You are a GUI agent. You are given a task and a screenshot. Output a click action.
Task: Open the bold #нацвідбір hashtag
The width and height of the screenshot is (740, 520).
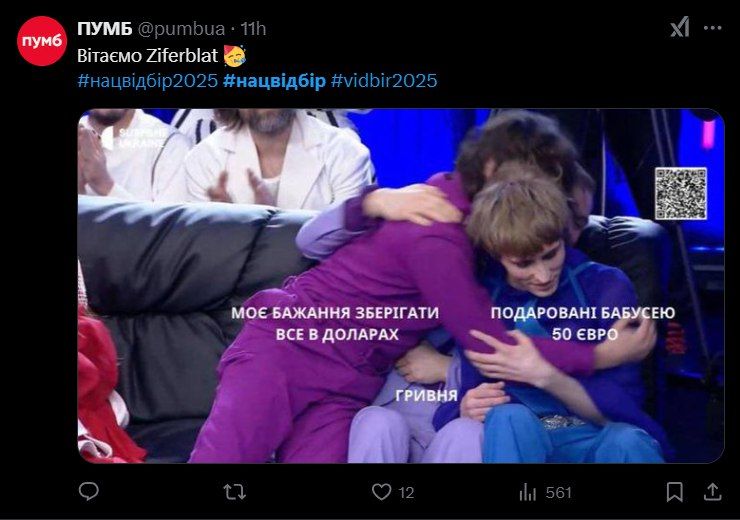coord(274,81)
